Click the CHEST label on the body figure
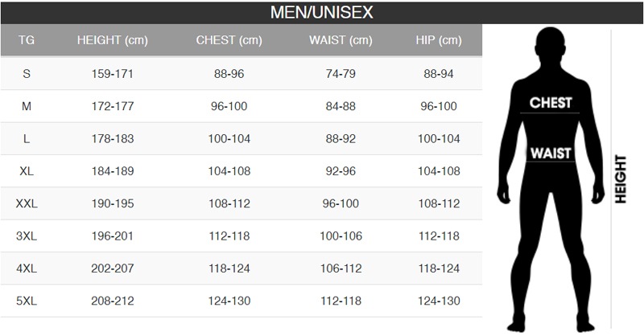This screenshot has height=336, width=644. click(551, 103)
